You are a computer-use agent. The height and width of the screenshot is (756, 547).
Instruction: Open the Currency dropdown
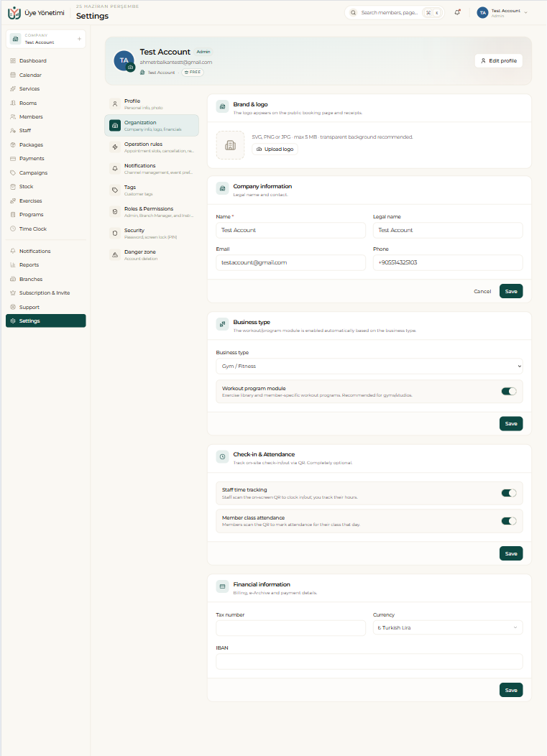[448, 627]
